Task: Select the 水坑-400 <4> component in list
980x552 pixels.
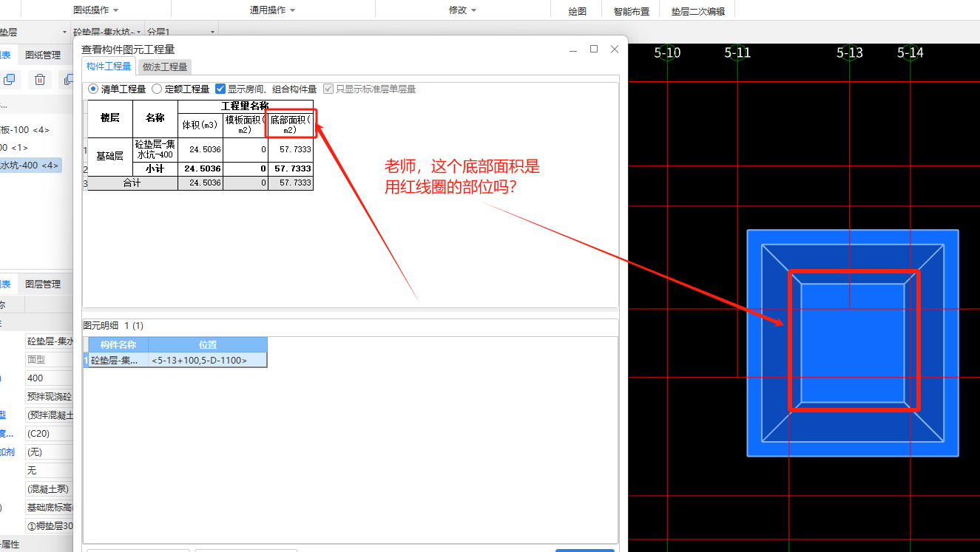Action: (x=31, y=165)
